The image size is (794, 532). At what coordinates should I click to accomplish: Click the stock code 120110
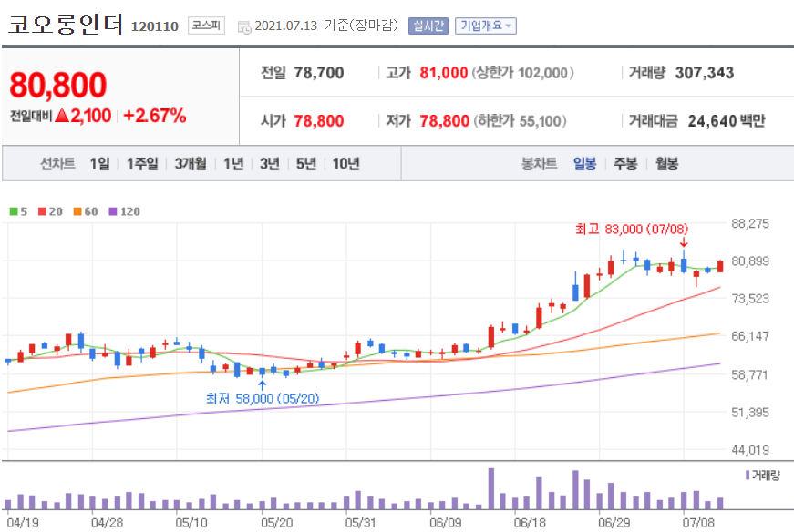pos(154,26)
